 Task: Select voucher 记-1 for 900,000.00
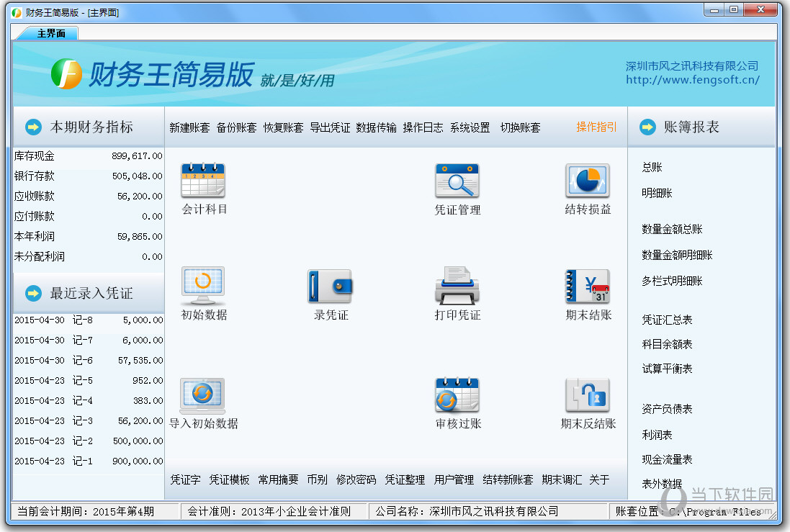click(88, 461)
